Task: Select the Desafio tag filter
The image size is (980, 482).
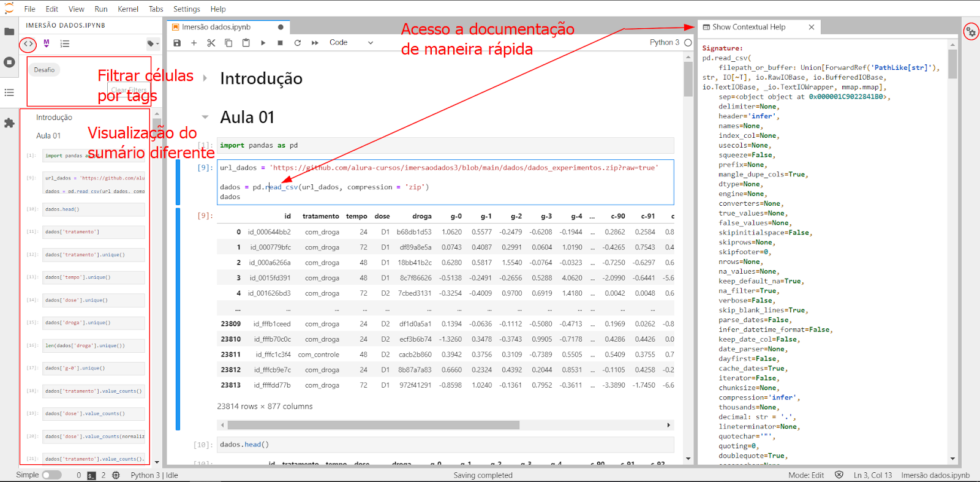Action: coord(44,70)
